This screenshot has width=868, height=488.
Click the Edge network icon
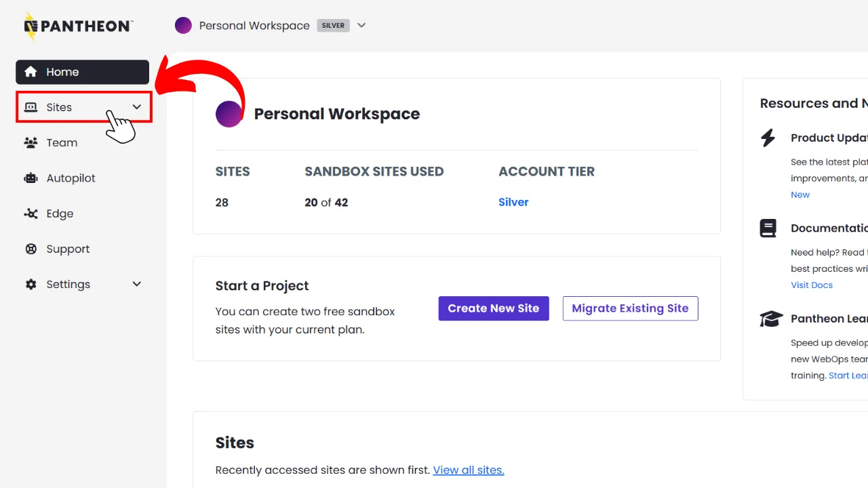(x=31, y=213)
